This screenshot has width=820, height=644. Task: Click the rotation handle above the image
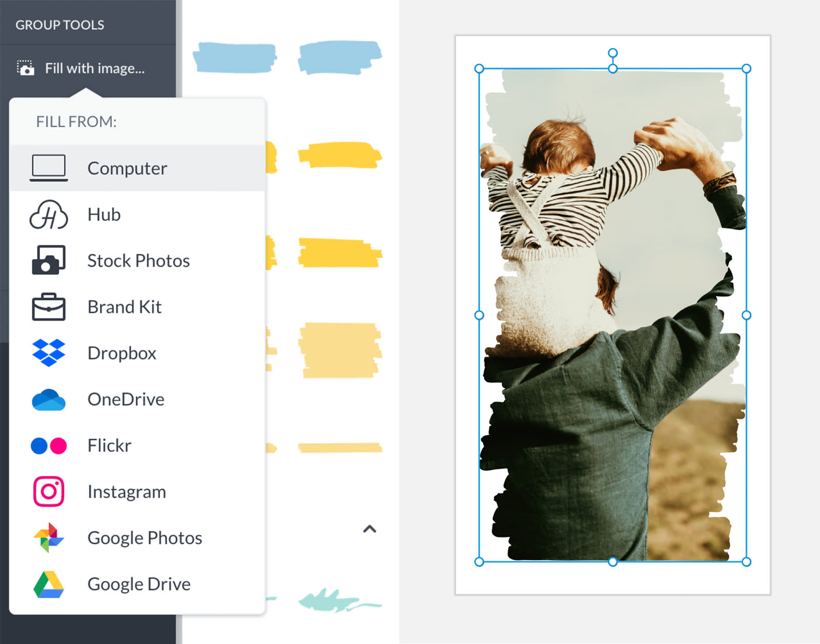tap(613, 53)
